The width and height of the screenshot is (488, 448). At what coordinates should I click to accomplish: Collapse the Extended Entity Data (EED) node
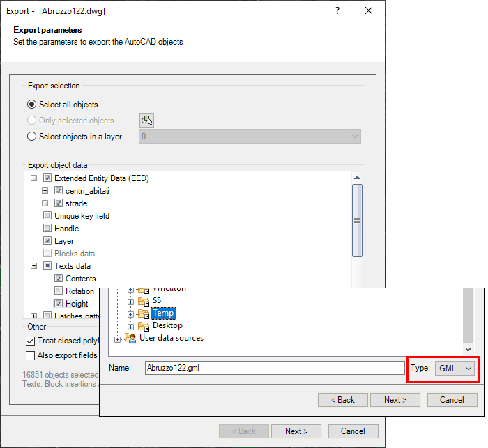click(x=34, y=178)
